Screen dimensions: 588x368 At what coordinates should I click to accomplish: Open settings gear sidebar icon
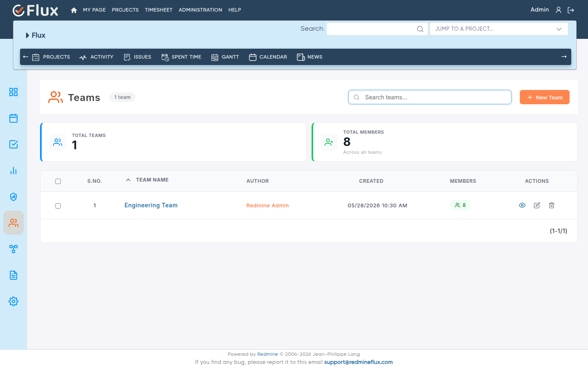13,301
